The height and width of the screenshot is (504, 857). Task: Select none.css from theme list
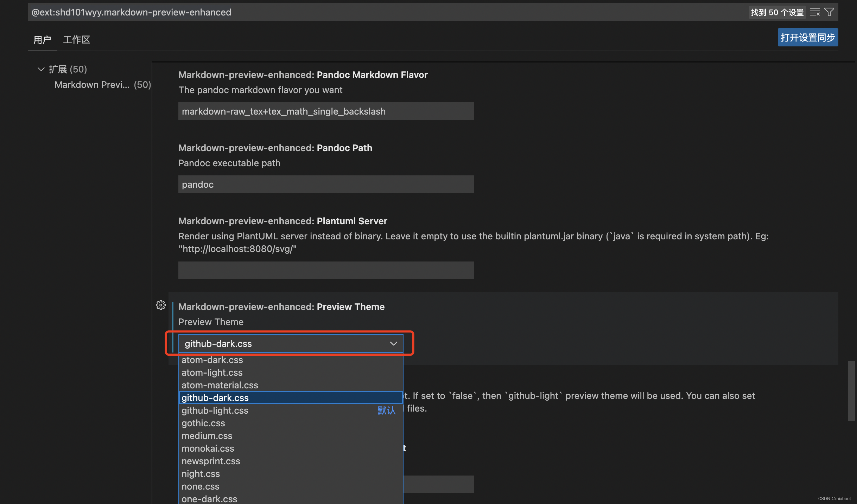200,486
